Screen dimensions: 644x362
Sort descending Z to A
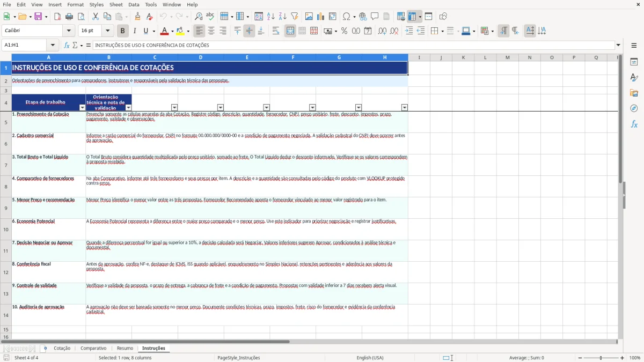tap(283, 17)
